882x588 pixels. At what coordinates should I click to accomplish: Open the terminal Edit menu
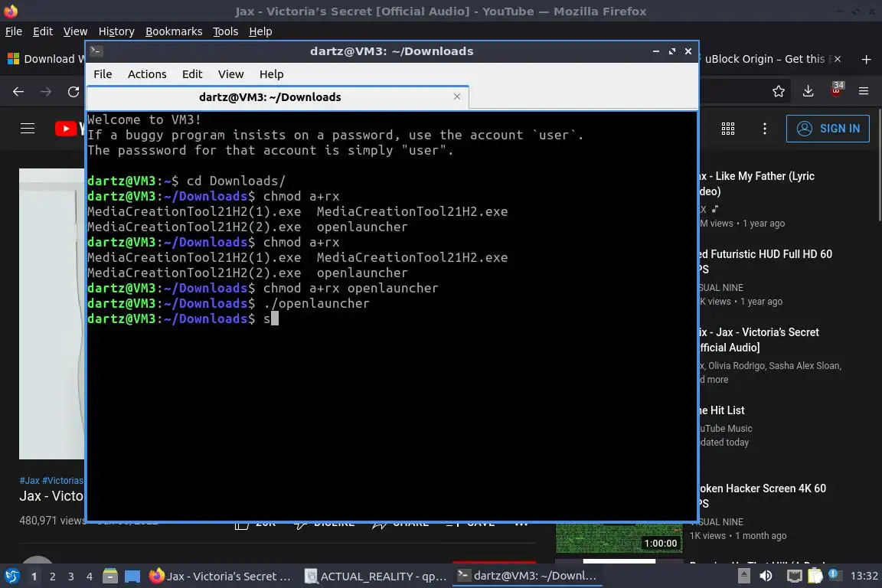point(192,74)
